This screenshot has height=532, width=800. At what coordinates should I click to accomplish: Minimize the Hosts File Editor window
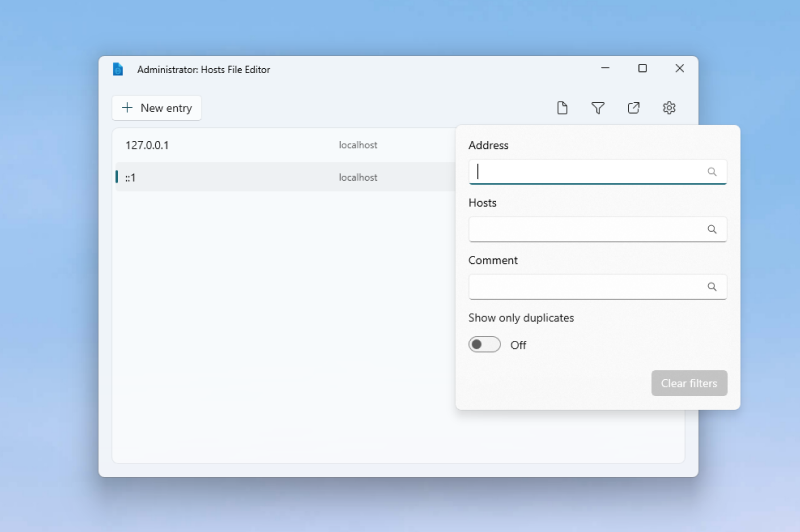pyautogui.click(x=606, y=69)
